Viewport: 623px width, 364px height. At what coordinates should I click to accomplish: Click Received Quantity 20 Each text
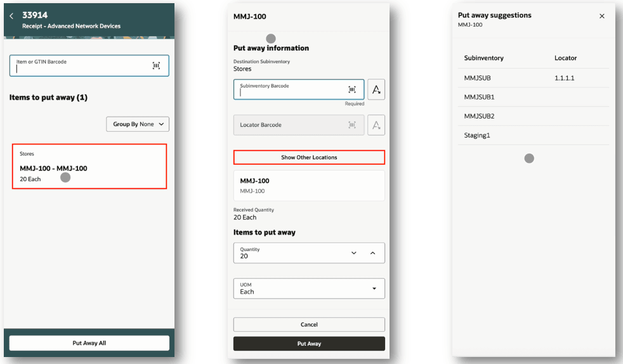point(245,218)
